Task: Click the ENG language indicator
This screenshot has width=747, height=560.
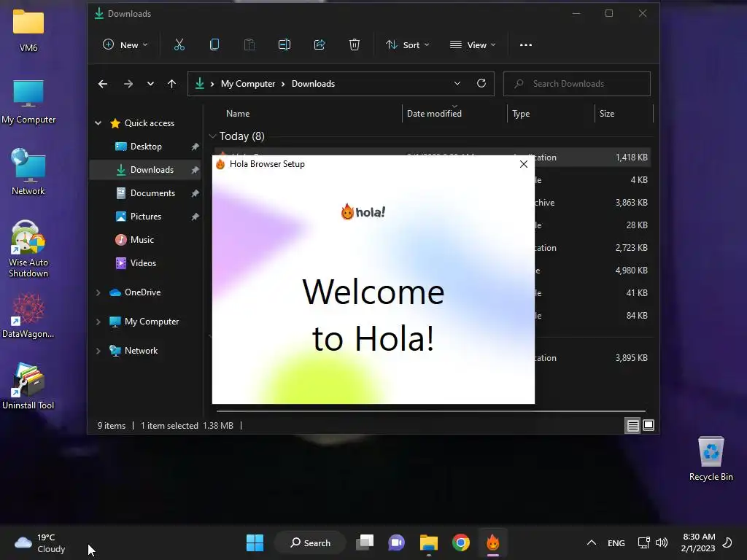Action: (616, 542)
